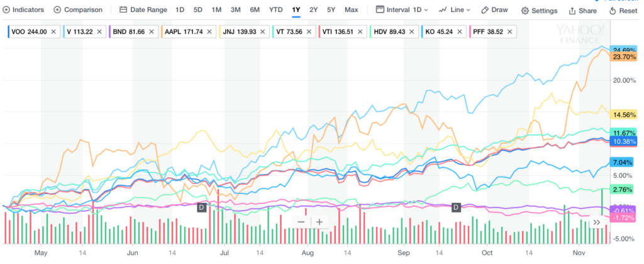Viewport: 644px width, 264px height.
Task: Remove PFF from the comparison
Action: click(509, 32)
